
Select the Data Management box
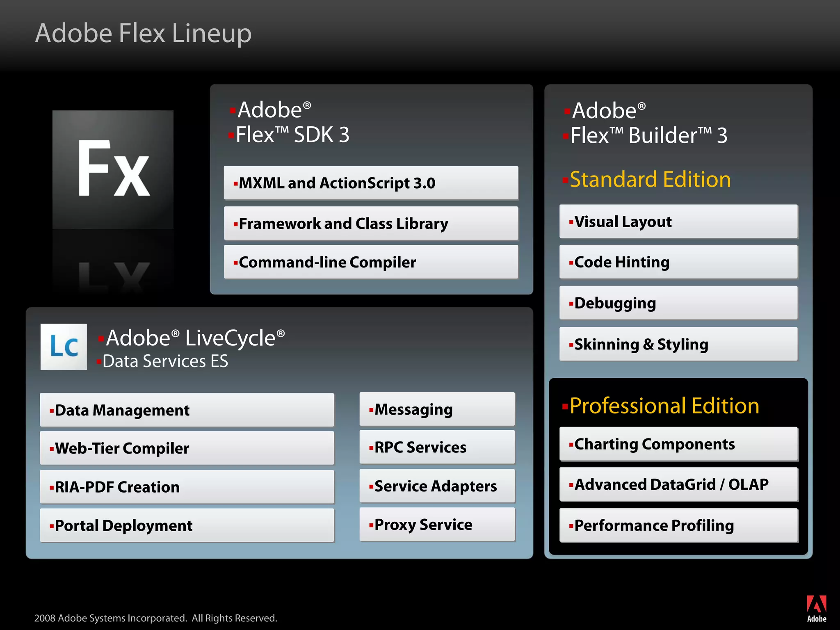pyautogui.click(x=187, y=410)
